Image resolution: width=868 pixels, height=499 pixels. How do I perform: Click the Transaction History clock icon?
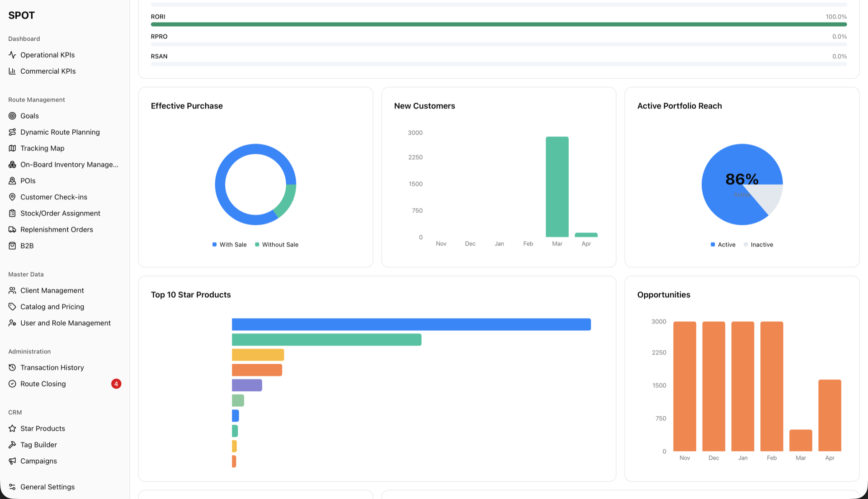point(12,368)
